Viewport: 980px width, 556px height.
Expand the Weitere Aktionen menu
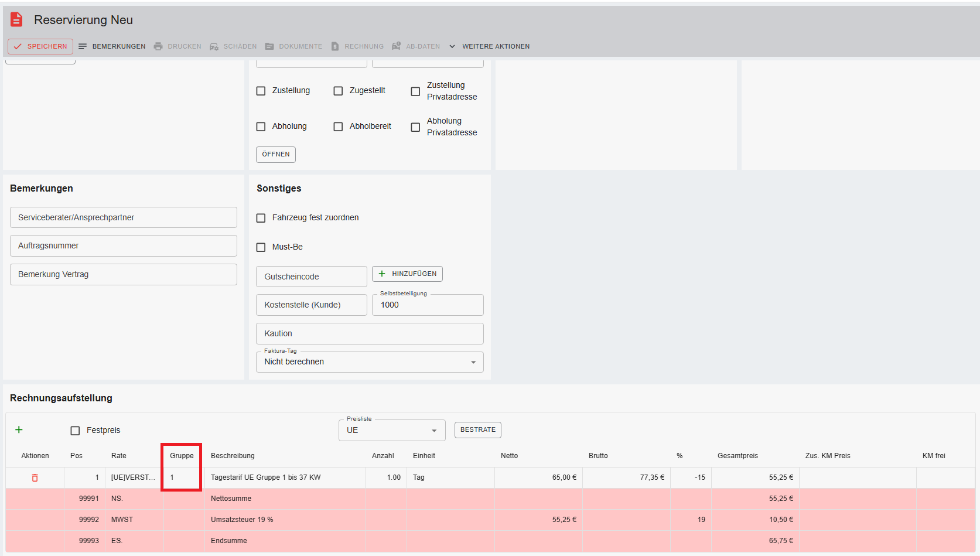tap(490, 46)
